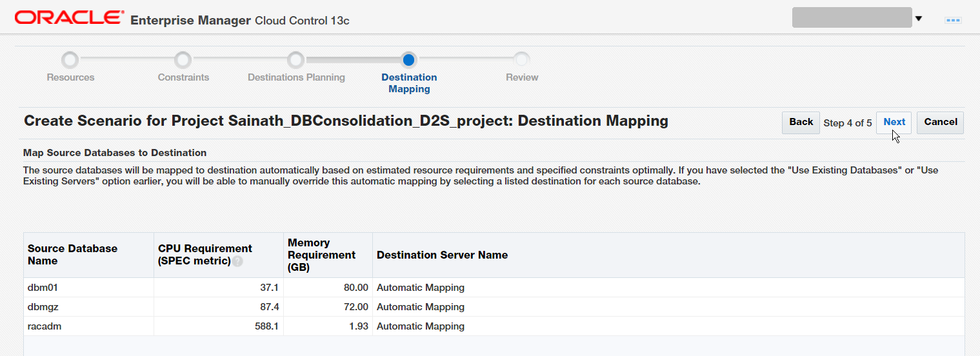Click CPU value 87.4

(269, 307)
